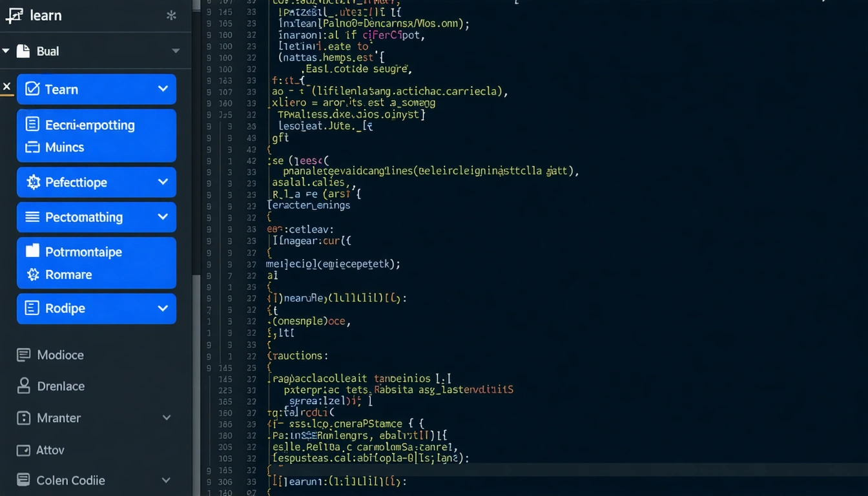Screen dimensions: 868x496
Task: Expand the Pefecttiope chevron
Action: click(x=163, y=182)
